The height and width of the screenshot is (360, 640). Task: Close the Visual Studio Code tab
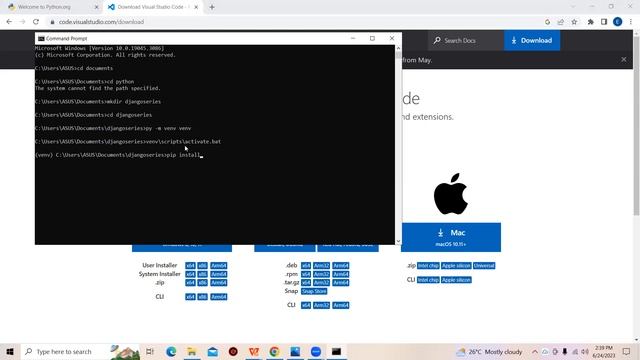[196, 7]
